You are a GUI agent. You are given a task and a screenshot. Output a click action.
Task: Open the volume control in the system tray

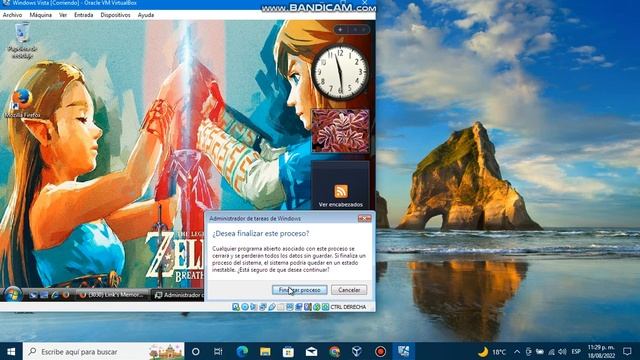pyautogui.click(x=562, y=351)
